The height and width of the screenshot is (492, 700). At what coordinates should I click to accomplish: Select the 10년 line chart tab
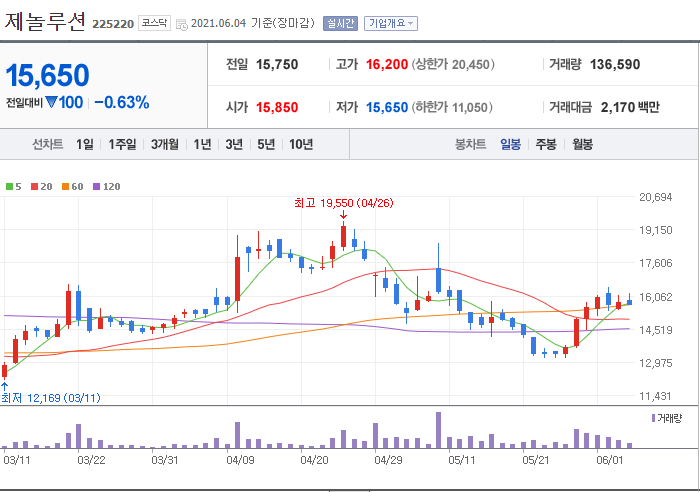click(x=301, y=144)
